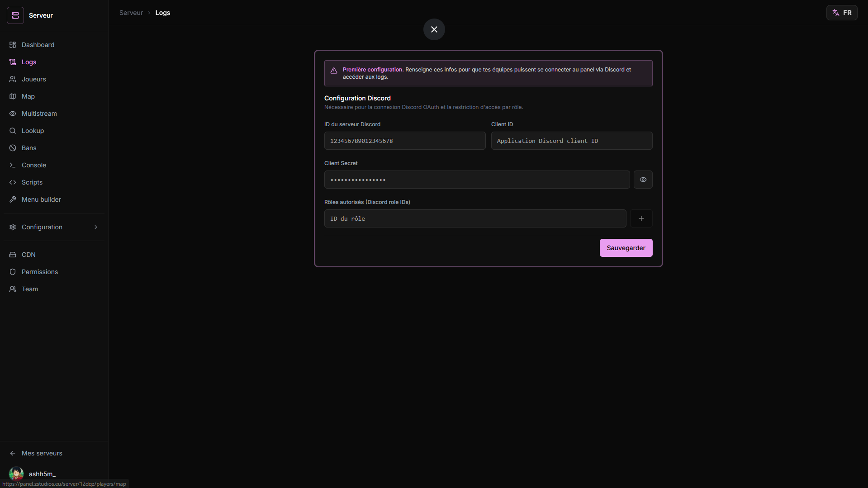Open the Permissions shield icon
868x488 pixels.
click(13, 272)
